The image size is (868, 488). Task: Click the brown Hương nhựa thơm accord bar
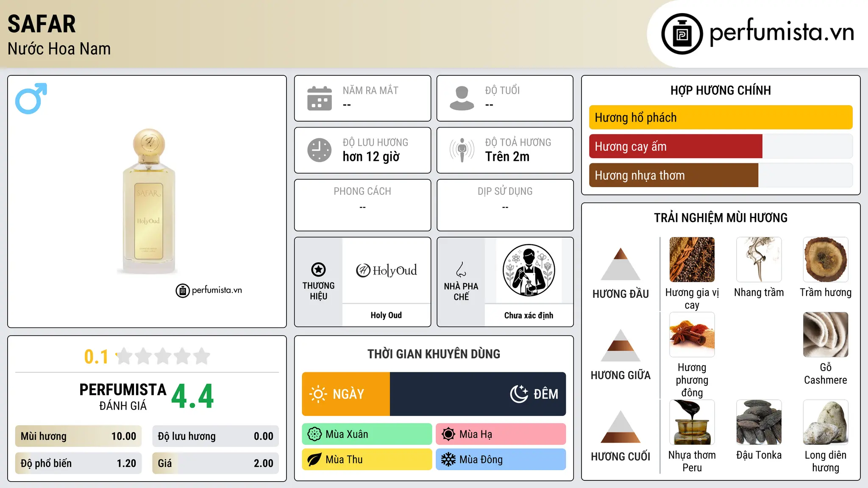point(673,175)
